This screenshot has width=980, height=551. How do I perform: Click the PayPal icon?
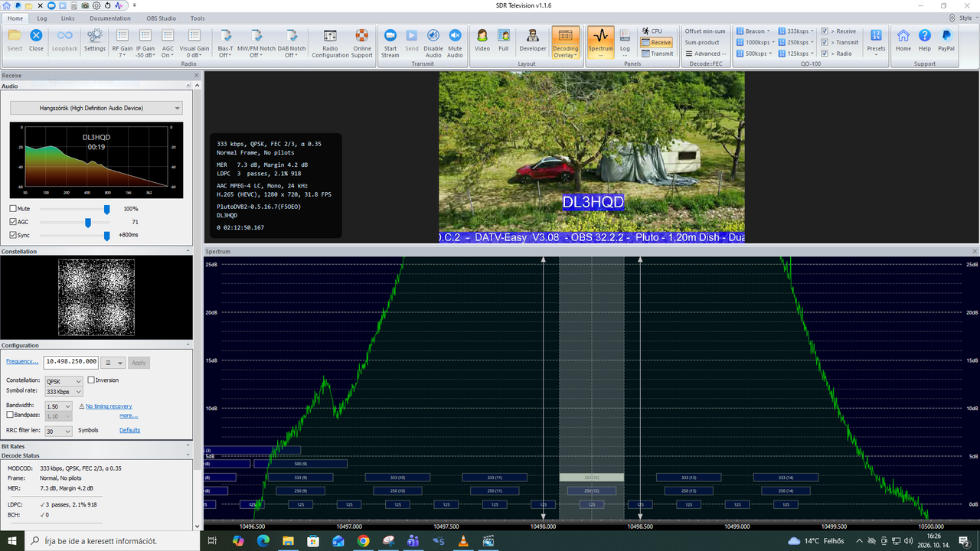coord(946,40)
